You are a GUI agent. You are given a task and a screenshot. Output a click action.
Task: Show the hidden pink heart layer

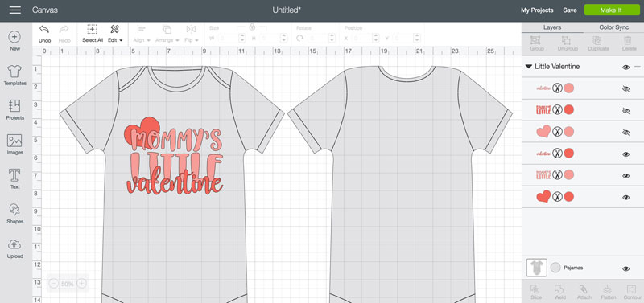pos(626,132)
